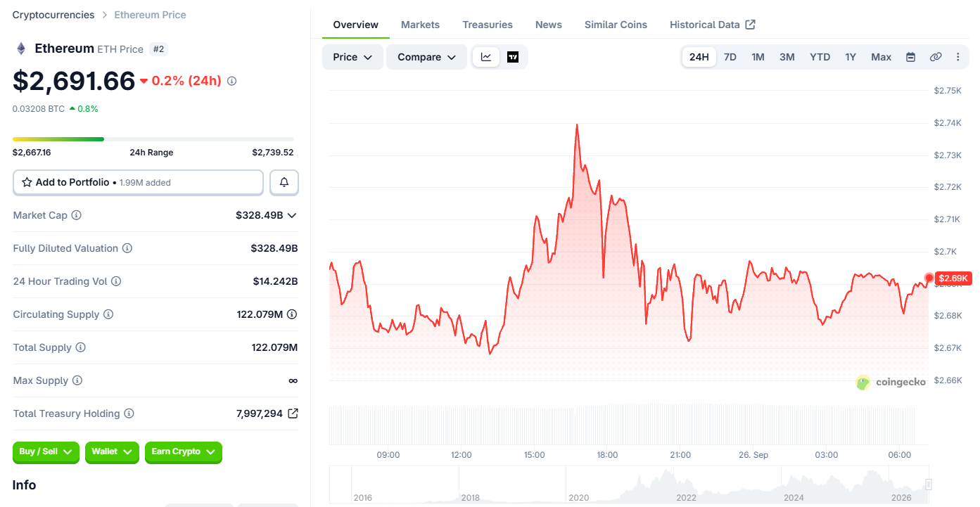Show Fully Diluted Valuation info icon
The image size is (980, 507).
(x=127, y=248)
